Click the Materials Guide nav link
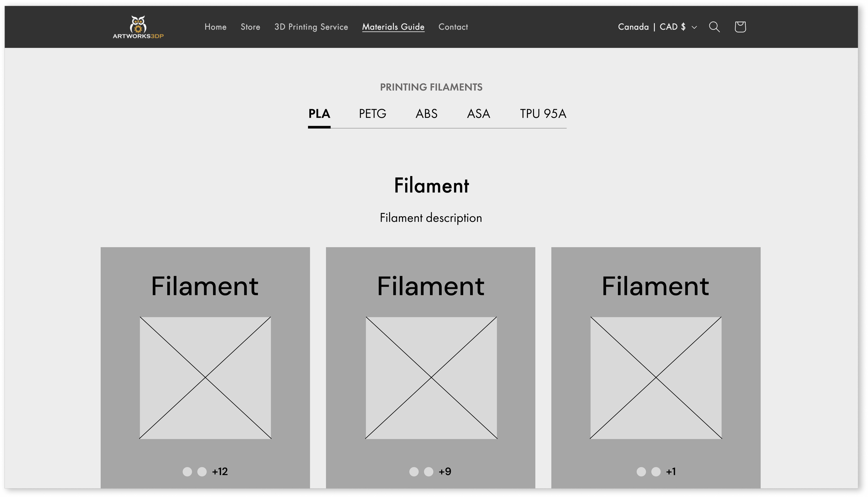The image size is (868, 497). pos(393,27)
